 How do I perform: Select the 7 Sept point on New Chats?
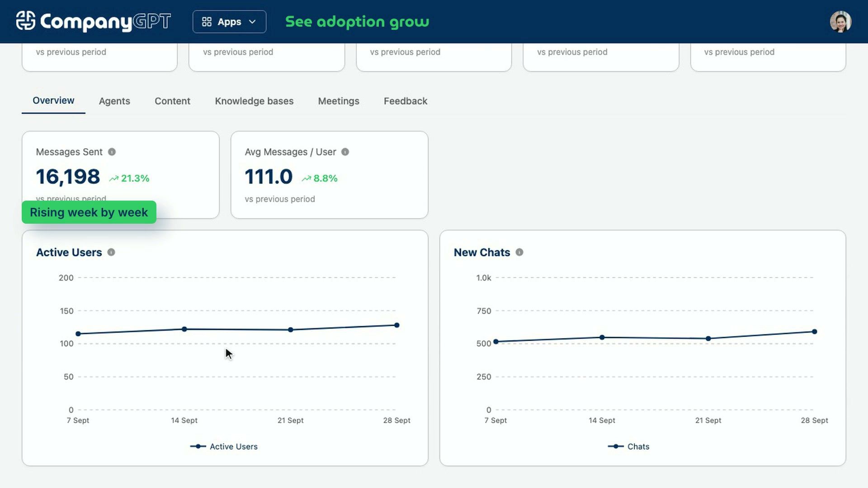pos(496,342)
